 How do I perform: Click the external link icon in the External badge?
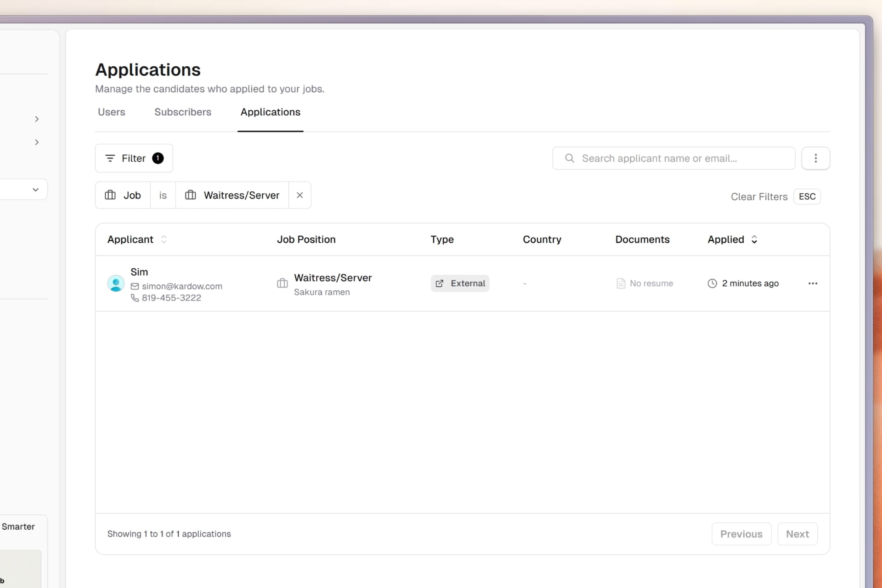[x=440, y=283]
